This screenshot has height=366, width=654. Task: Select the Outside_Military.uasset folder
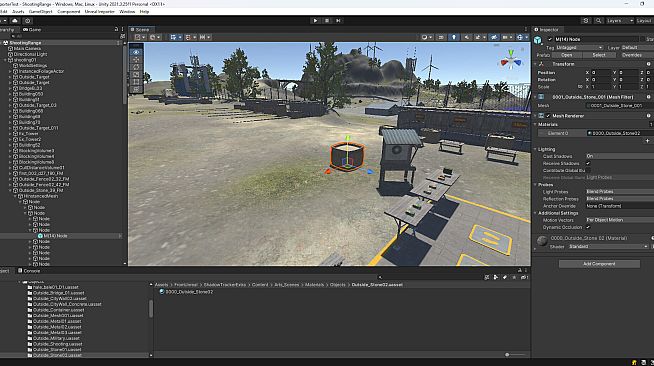[56, 338]
